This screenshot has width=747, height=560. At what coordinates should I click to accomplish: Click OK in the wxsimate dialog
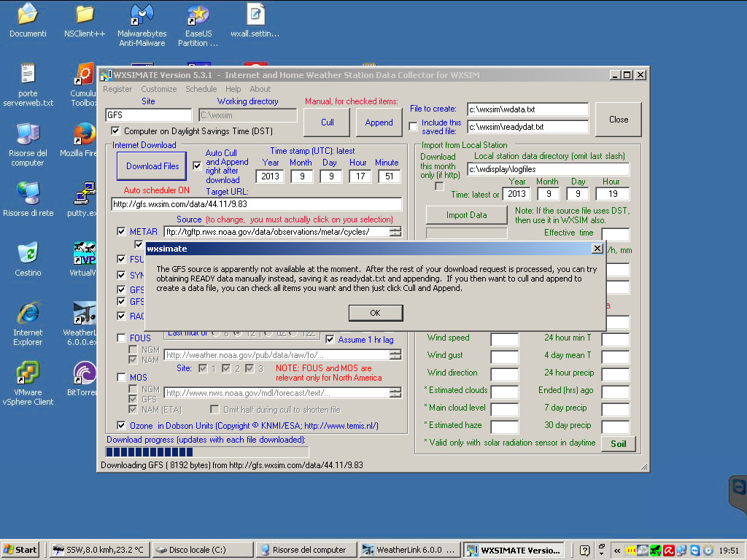376,313
